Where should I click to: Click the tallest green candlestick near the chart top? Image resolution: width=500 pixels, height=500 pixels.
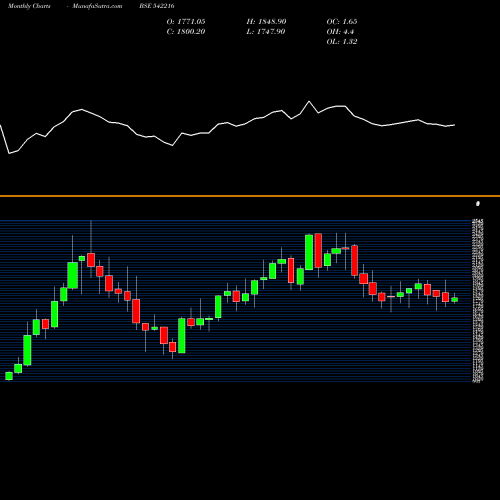pos(309,252)
